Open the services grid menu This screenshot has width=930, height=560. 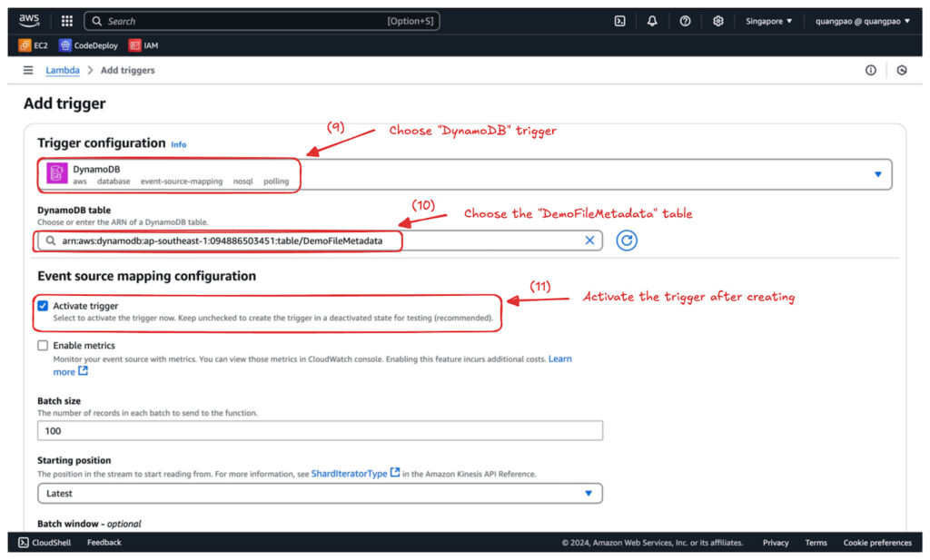67,21
